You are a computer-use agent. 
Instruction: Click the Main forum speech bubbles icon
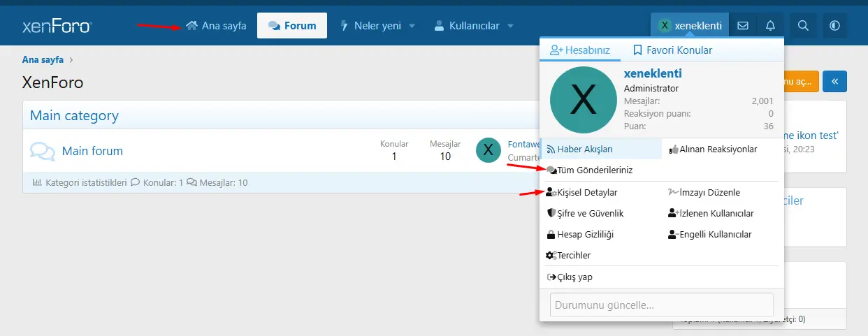point(43,151)
